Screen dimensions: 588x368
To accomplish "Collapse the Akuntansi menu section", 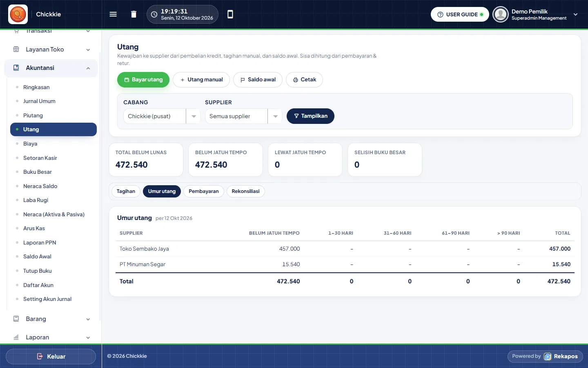I will tap(88, 68).
